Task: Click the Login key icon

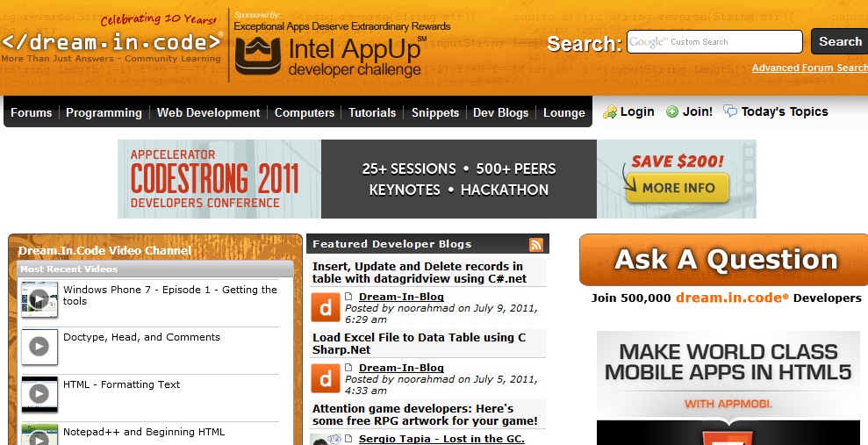Action: pos(610,112)
